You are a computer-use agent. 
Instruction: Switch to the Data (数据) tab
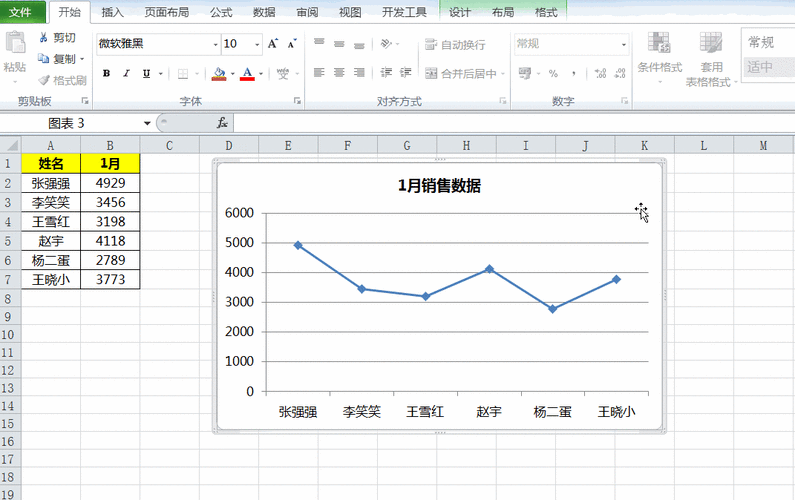pyautogui.click(x=264, y=12)
